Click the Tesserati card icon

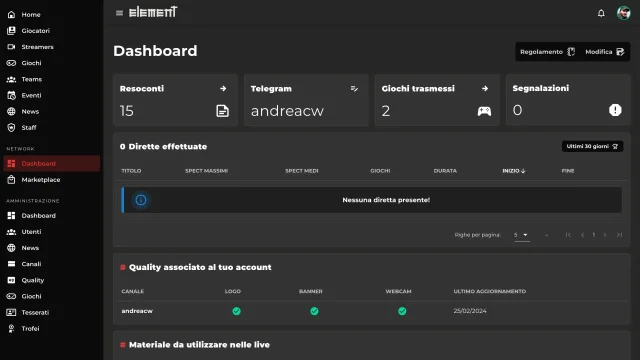(x=11, y=312)
